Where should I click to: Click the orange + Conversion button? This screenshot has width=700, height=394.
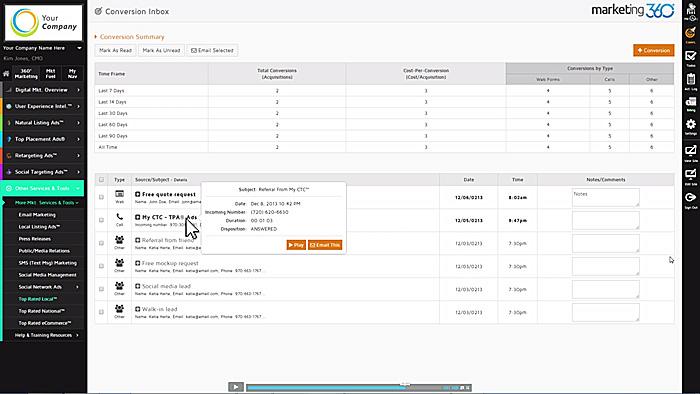pyautogui.click(x=654, y=50)
